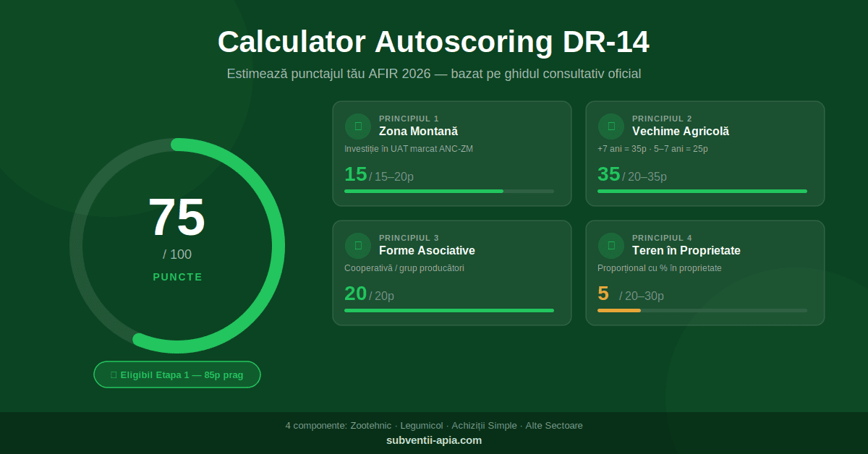Screen dimensions: 868x454
Task: Click the Eligibil Etapa 1 badge
Action: tap(177, 374)
